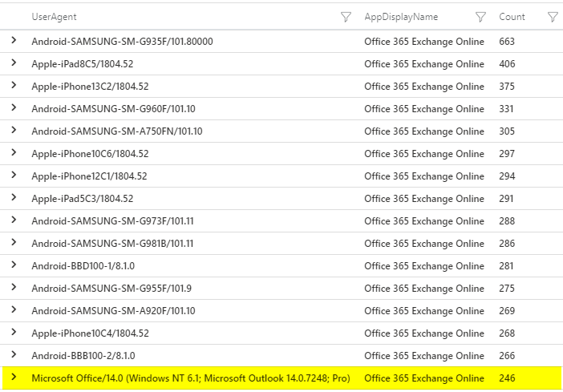
Task: Click the count value 663
Action: [507, 42]
